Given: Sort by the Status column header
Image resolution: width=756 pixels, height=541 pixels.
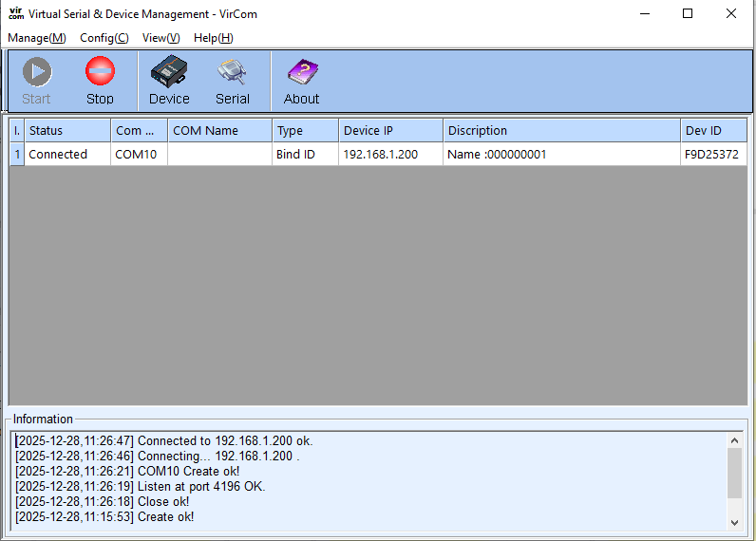Looking at the screenshot, I should [x=66, y=130].
